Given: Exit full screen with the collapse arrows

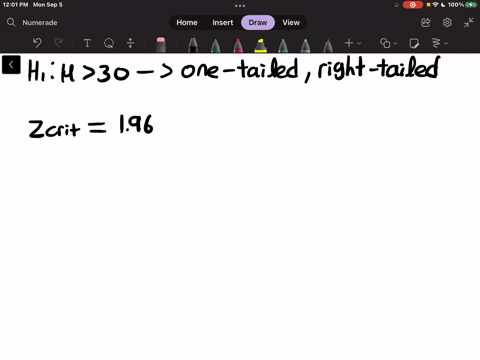Looking at the screenshot, I should click(469, 22).
